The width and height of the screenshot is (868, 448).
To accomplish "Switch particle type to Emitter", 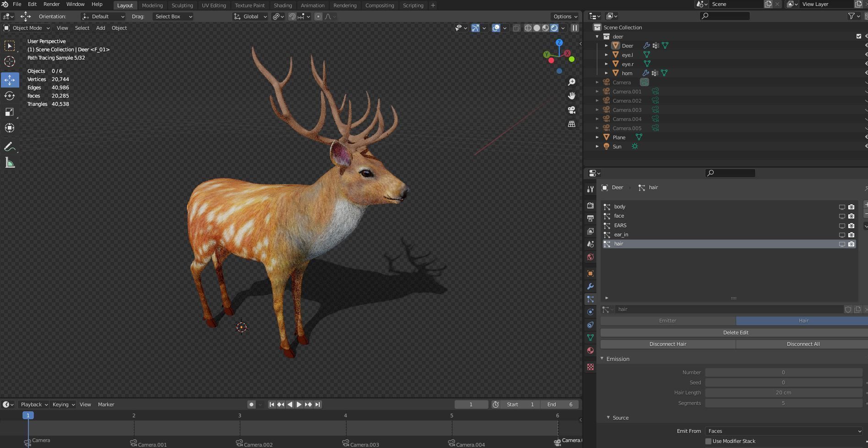I will [667, 321].
